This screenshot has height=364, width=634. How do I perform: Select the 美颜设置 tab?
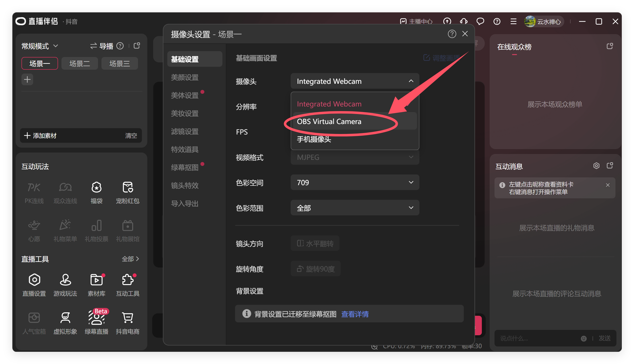pos(185,77)
